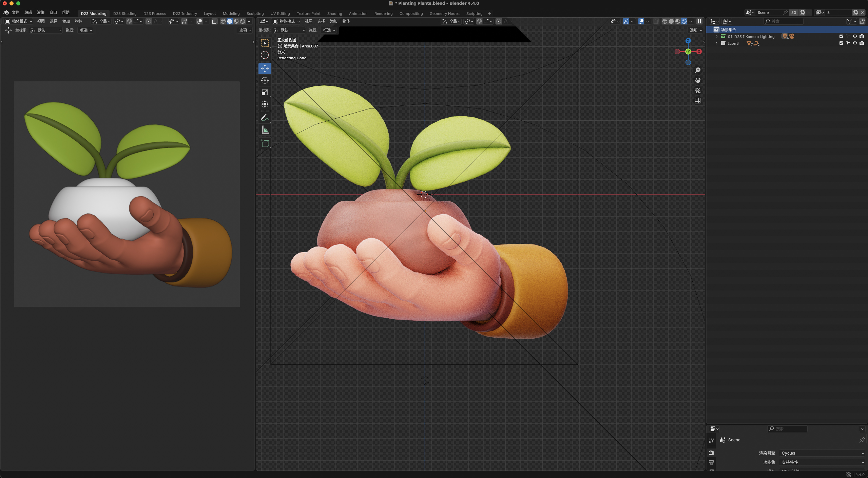
Task: Click the outliner search field
Action: [x=785, y=21]
